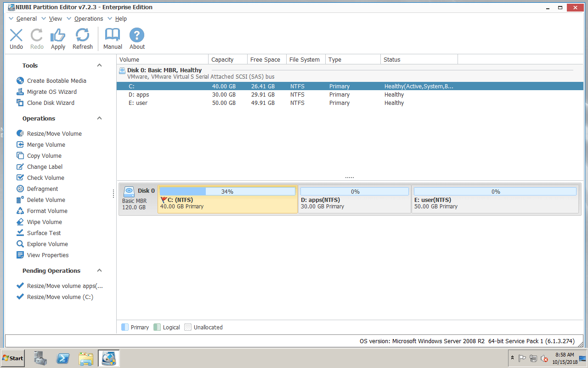This screenshot has width=588, height=368.
Task: Open the About question-mark icon
Action: pos(137,35)
